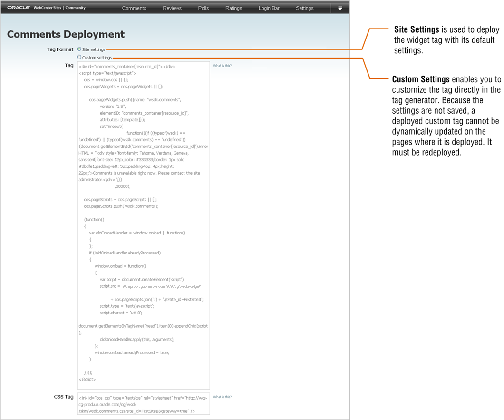Click the closing '</script>' line in the tag
The width and height of the screenshot is (504, 420).
[87, 379]
